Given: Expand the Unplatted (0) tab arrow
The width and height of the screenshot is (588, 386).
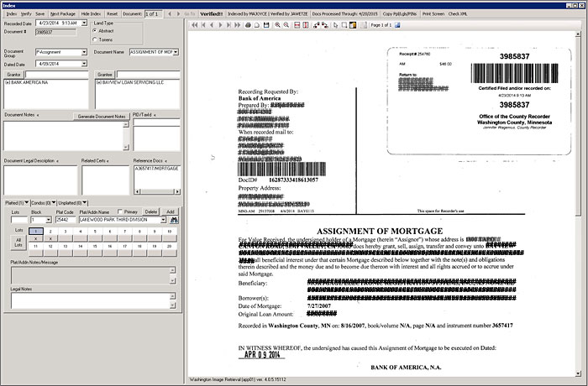Looking at the screenshot, I should pos(85,202).
